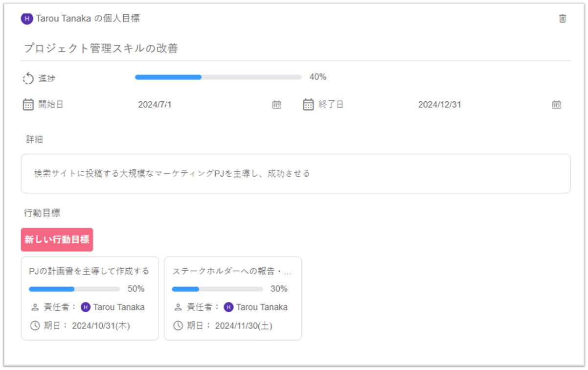Click the trash delete icon
The height and width of the screenshot is (370, 588).
(x=563, y=19)
